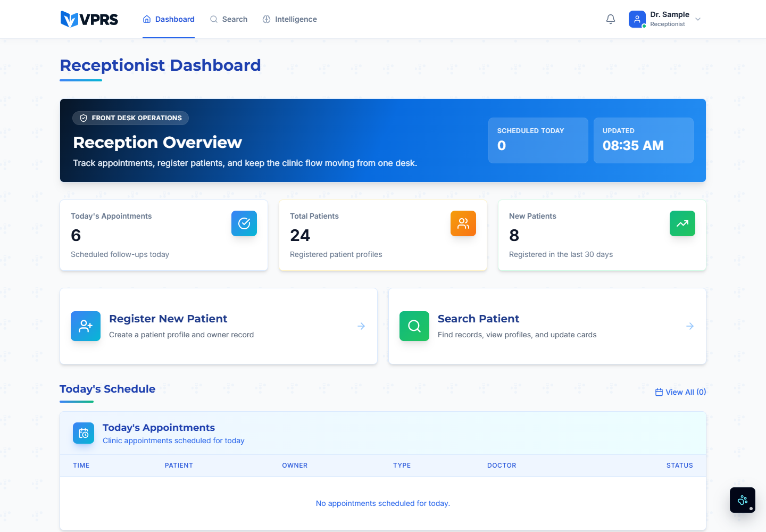
Task: Click the PATIENT column header
Action: (179, 465)
